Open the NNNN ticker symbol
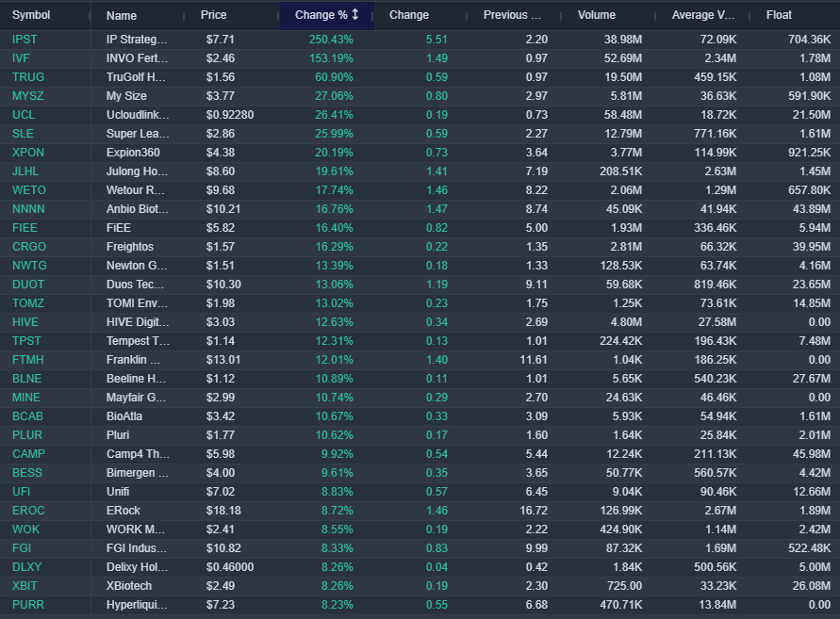Viewport: 840px width, 619px height. pos(28,209)
